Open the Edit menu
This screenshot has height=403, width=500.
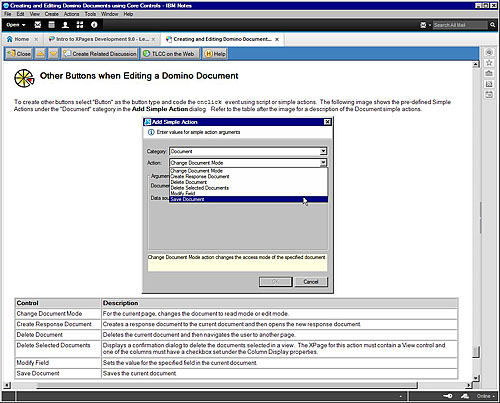(20, 14)
